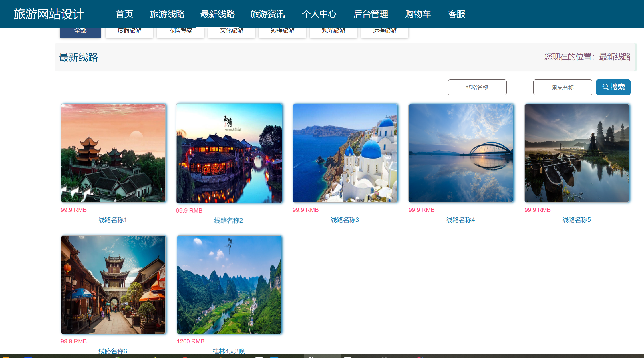This screenshot has width=644, height=358.
Task: Open the 桂林4天3晚 route link
Action: pos(229,351)
